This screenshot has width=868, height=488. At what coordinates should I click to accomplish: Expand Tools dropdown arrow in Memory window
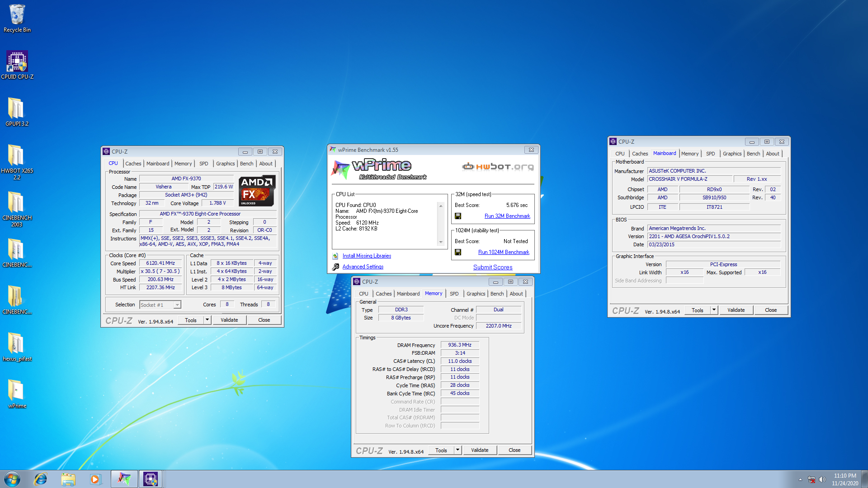(458, 450)
